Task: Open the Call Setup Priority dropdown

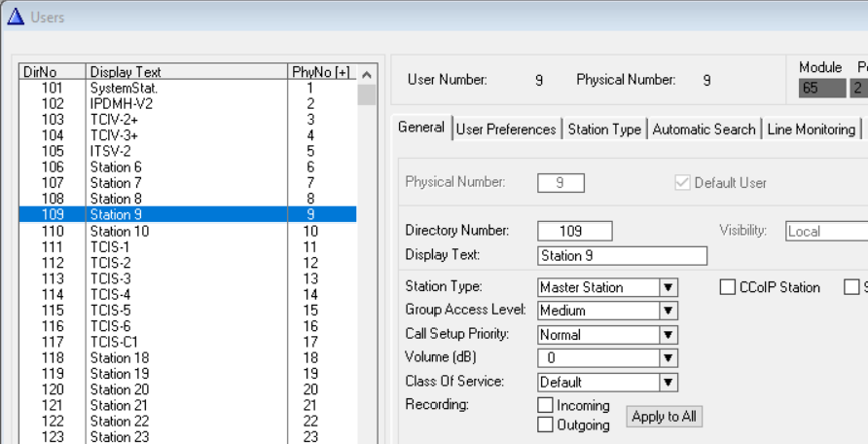Action: pyautogui.click(x=669, y=335)
